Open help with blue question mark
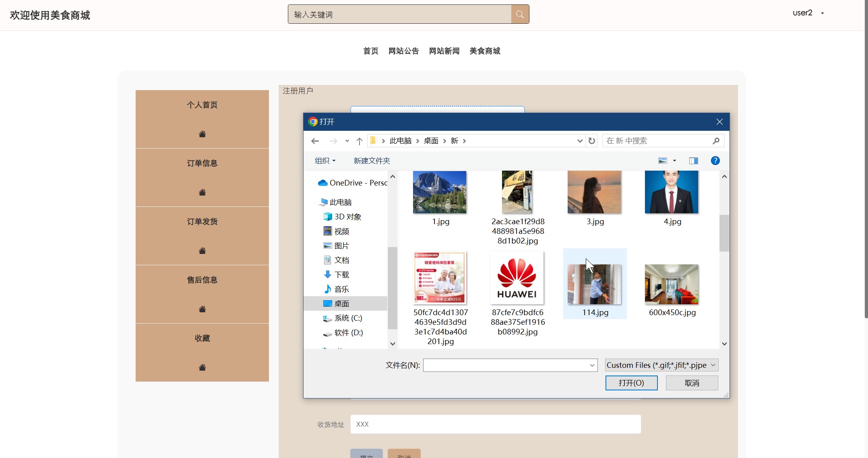868x458 pixels. click(715, 161)
